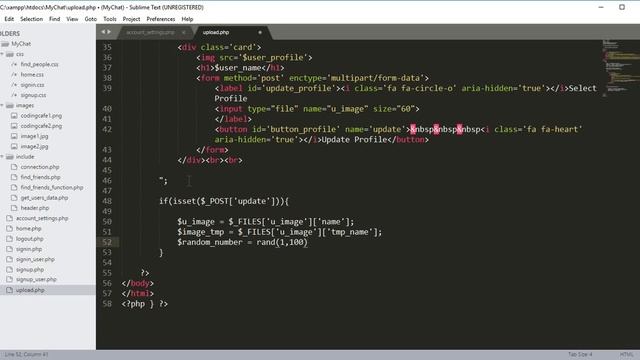640x360 pixels.
Task: Open codingcafe2.png image file
Action: 41,126
